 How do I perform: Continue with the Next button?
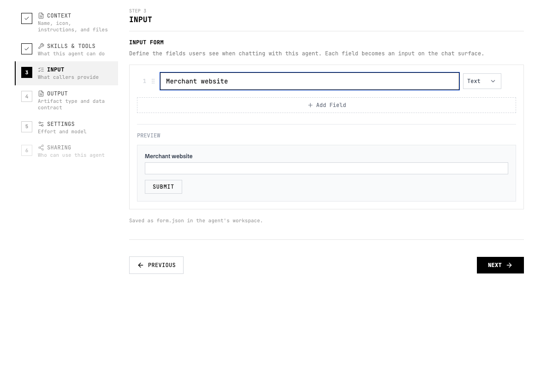[x=500, y=265]
